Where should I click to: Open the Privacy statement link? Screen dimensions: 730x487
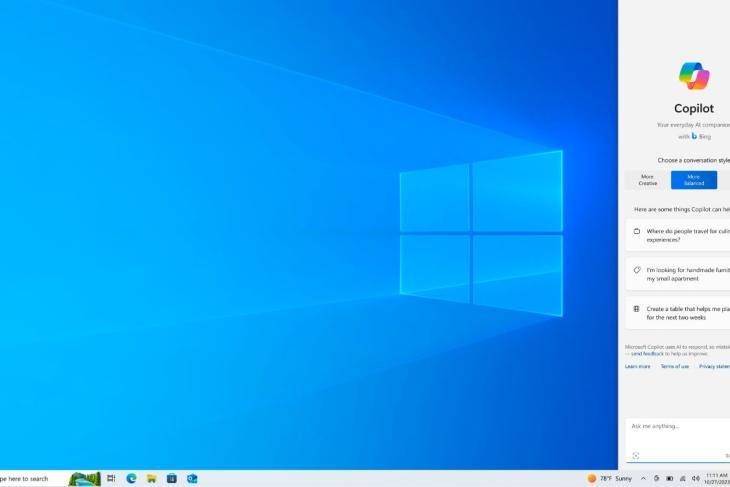(714, 366)
